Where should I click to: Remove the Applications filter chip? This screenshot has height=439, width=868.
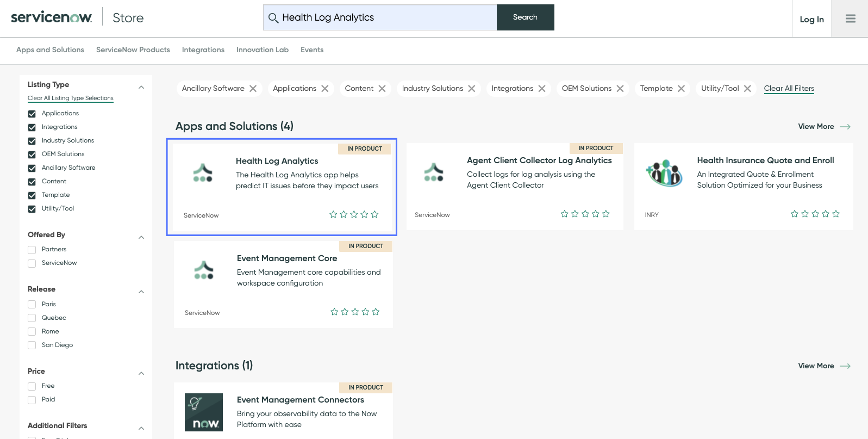[x=325, y=89]
